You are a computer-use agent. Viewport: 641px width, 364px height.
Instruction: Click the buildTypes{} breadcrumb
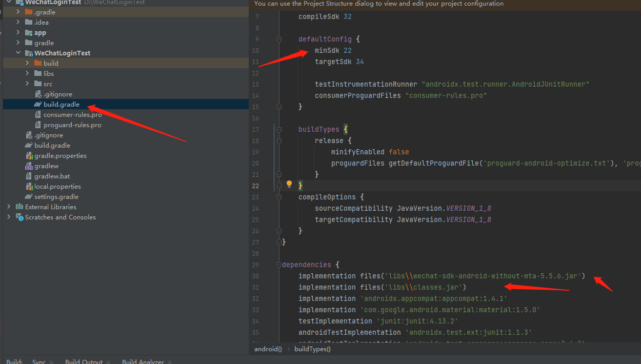[312, 349]
